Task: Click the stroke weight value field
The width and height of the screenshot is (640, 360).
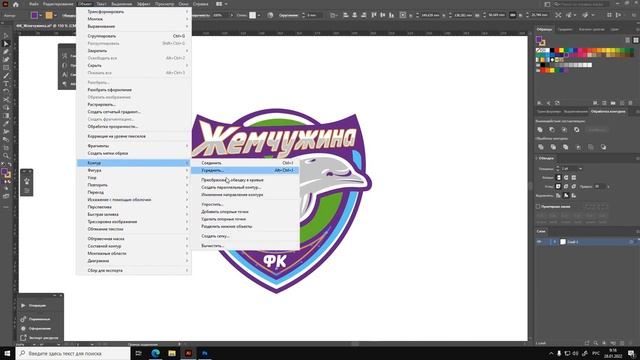Action: coord(569,169)
